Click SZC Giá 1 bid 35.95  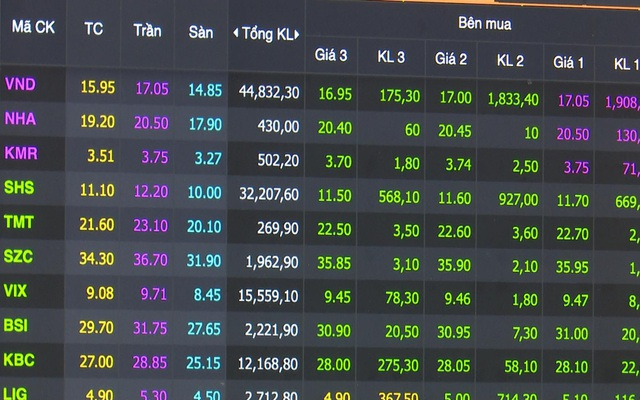coord(572,267)
